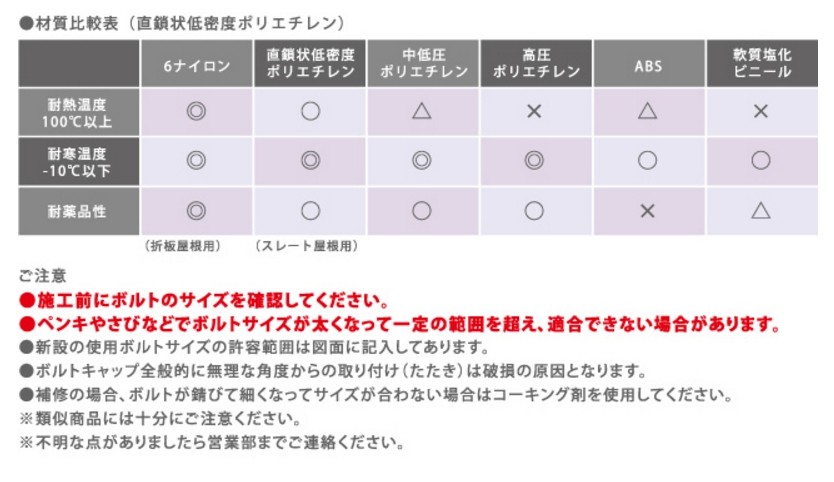Select the 6ナイロン column header
Image resolution: width=834 pixels, height=482 pixels.
pos(196,64)
